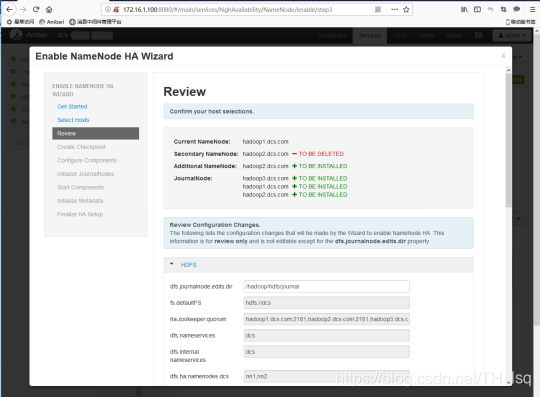Click the QR code icon in address bar
Image resolution: width=541 pixels, height=397 pixels.
pyautogui.click(x=378, y=10)
